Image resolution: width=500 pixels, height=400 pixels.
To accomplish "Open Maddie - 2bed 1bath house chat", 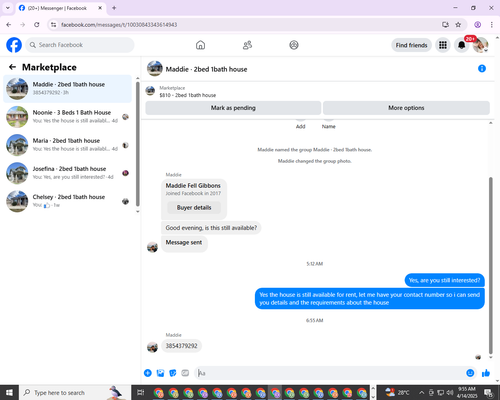I will (x=68, y=89).
